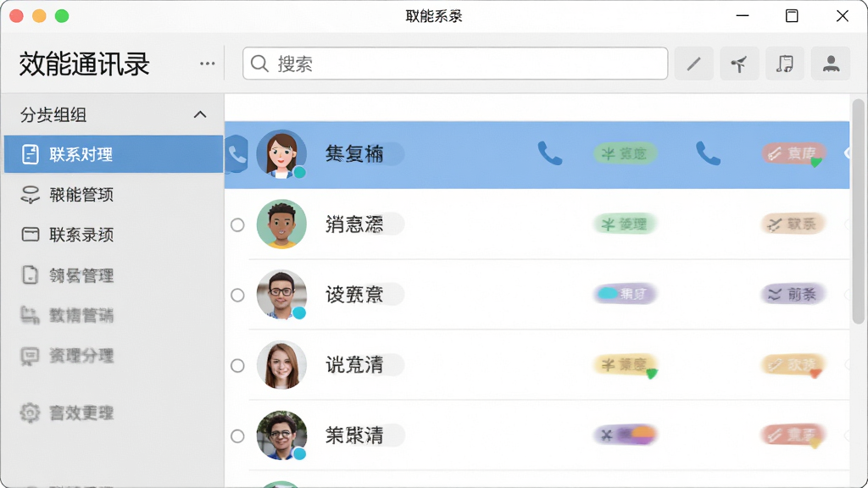Click the macOS yellow minimize button
The image size is (868, 488).
pos(39,16)
